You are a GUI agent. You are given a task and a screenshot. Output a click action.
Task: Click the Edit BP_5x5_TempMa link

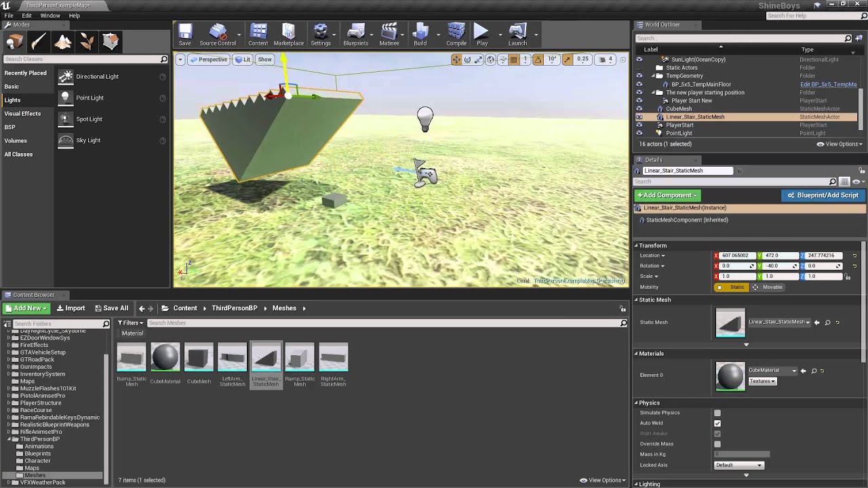click(x=828, y=84)
